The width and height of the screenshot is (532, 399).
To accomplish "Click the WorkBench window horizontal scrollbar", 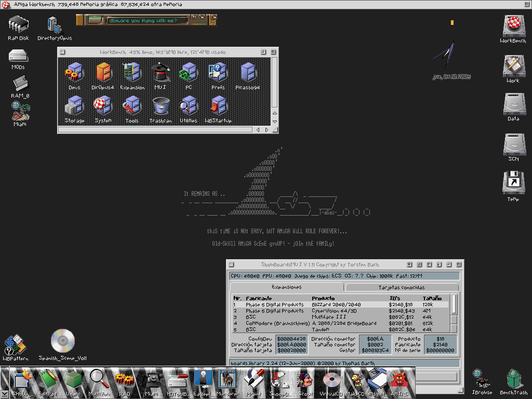I will [155, 130].
